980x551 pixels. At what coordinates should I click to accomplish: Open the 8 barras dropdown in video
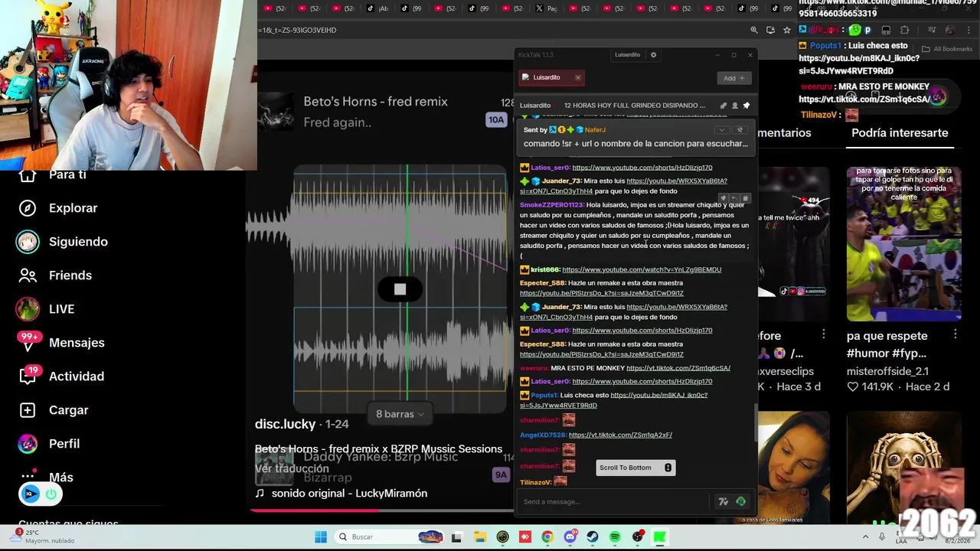(400, 414)
